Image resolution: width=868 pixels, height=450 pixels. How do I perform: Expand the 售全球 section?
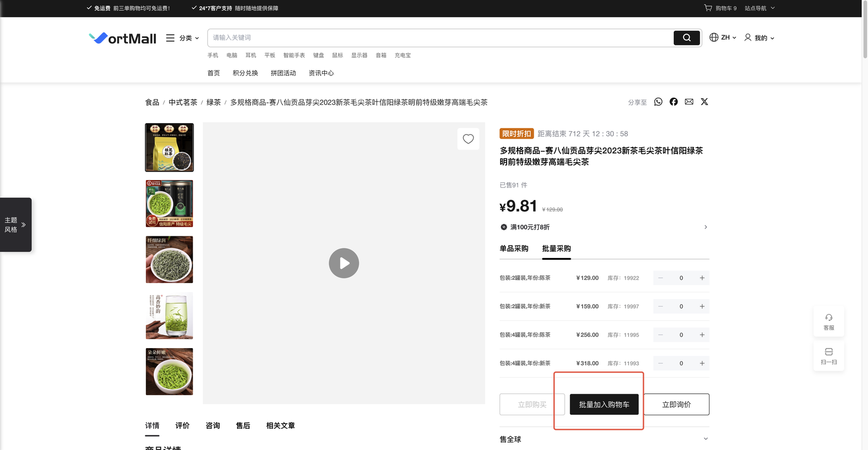(x=705, y=439)
